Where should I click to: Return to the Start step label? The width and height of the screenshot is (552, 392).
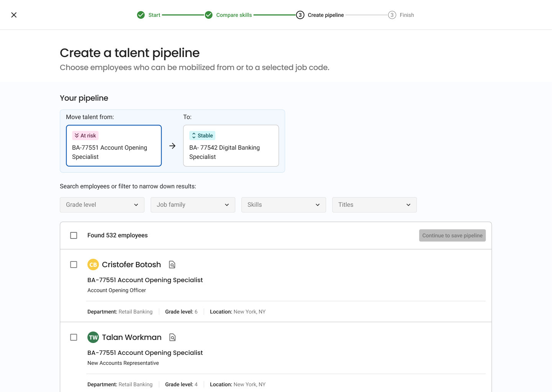point(154,15)
